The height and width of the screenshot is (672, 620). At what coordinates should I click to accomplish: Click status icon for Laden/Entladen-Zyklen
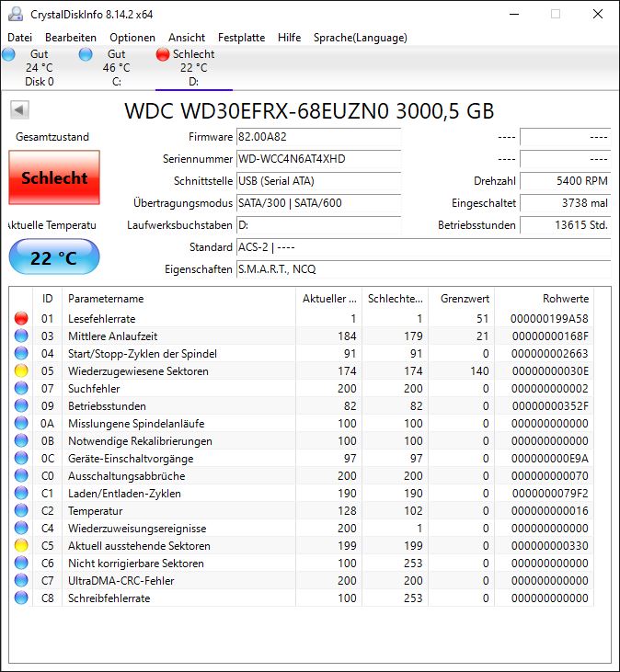(21, 494)
